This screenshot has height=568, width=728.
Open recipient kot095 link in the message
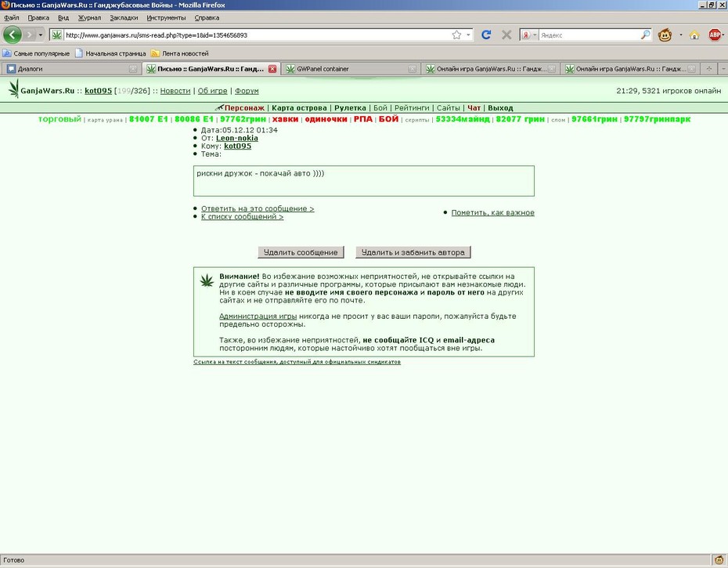(237, 146)
